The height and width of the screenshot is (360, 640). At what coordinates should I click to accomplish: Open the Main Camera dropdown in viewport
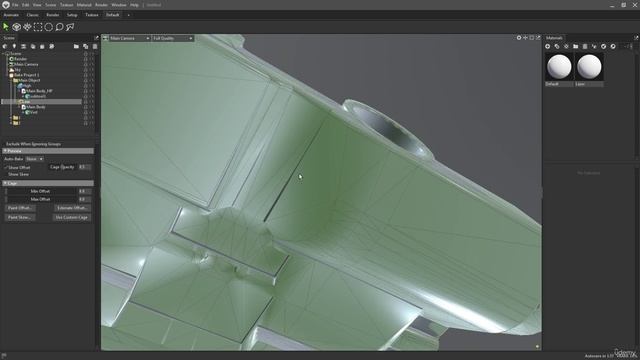click(130, 38)
